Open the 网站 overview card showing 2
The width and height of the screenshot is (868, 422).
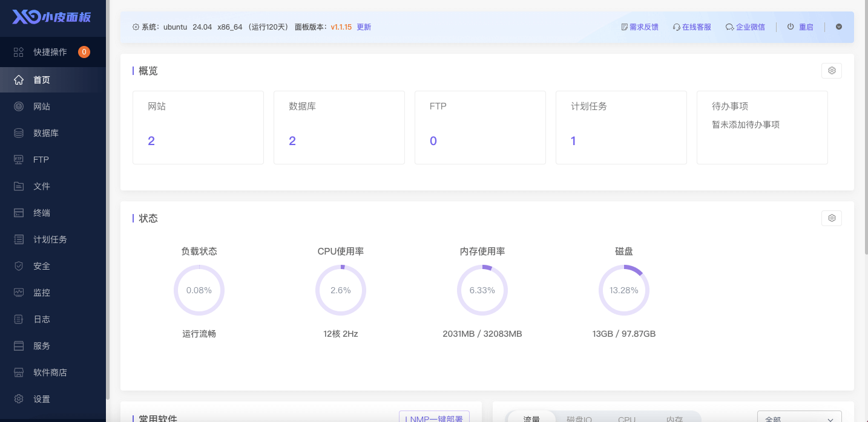click(x=198, y=128)
